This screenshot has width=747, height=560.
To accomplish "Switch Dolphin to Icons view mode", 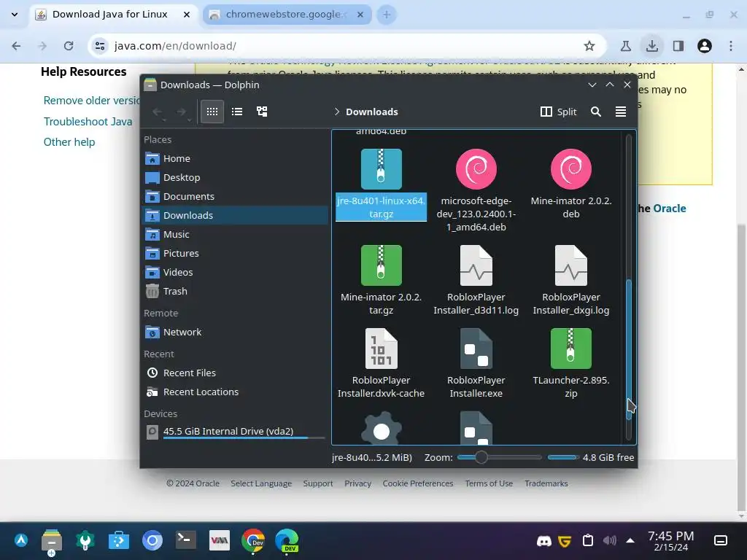I will 212,112.
